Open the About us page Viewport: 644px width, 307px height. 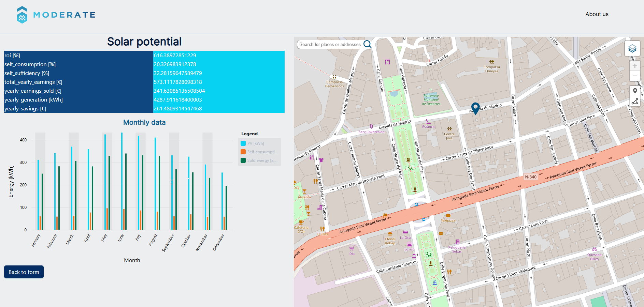point(597,14)
